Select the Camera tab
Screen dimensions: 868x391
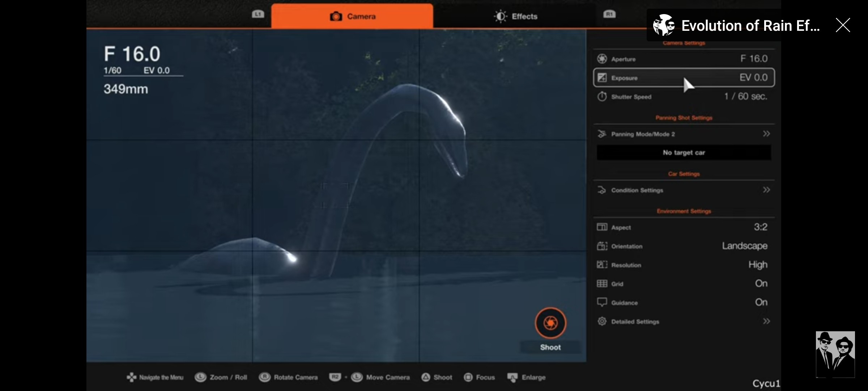click(352, 16)
